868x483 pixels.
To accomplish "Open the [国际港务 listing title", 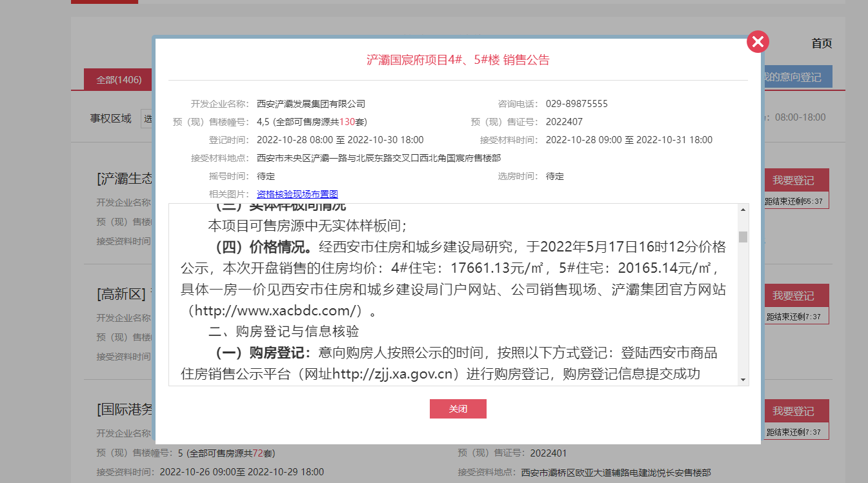I will point(125,409).
